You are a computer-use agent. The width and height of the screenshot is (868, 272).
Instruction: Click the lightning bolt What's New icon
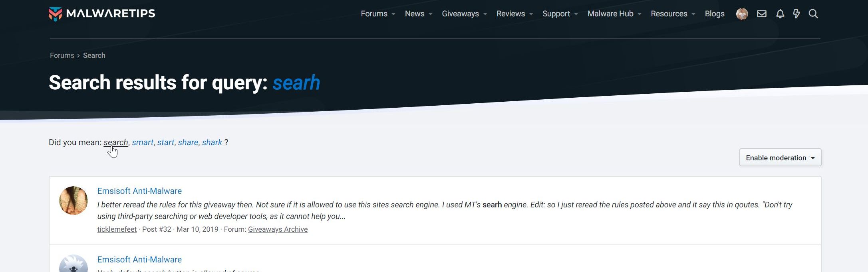pyautogui.click(x=796, y=14)
